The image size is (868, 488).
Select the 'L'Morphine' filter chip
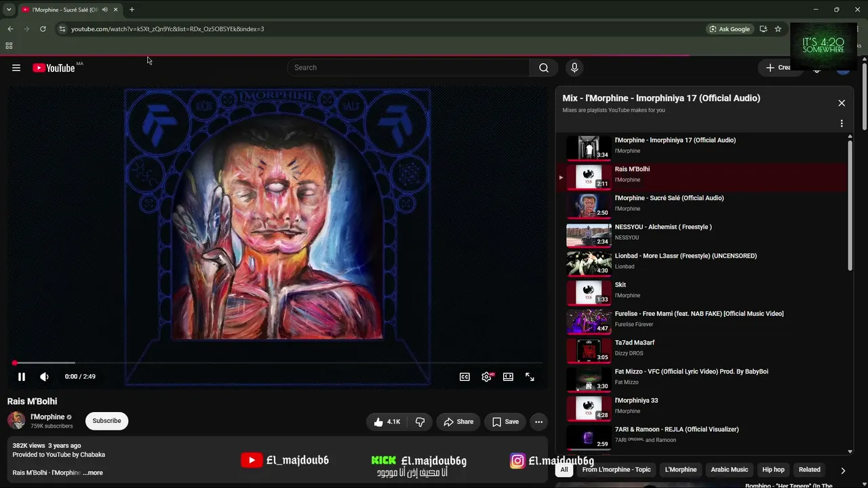click(681, 470)
